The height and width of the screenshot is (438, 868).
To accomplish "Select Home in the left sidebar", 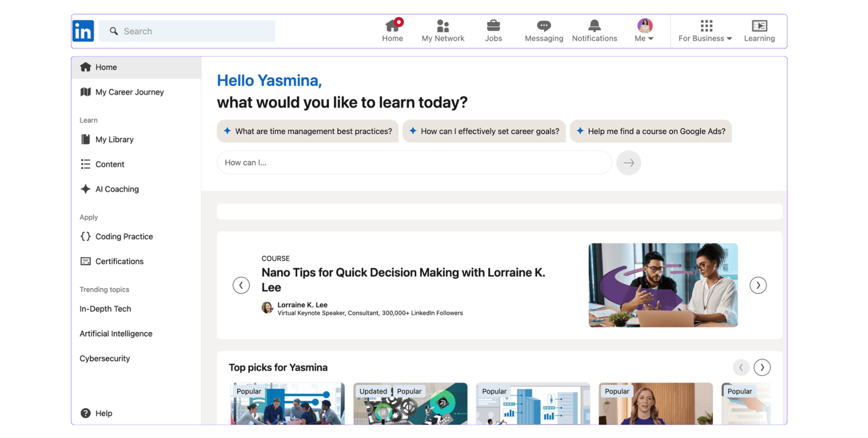I will click(136, 67).
